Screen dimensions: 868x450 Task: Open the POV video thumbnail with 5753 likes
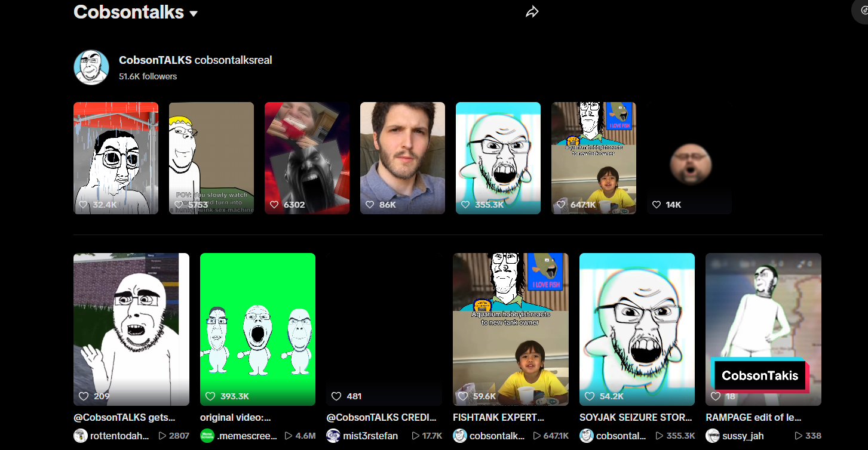pos(211,158)
